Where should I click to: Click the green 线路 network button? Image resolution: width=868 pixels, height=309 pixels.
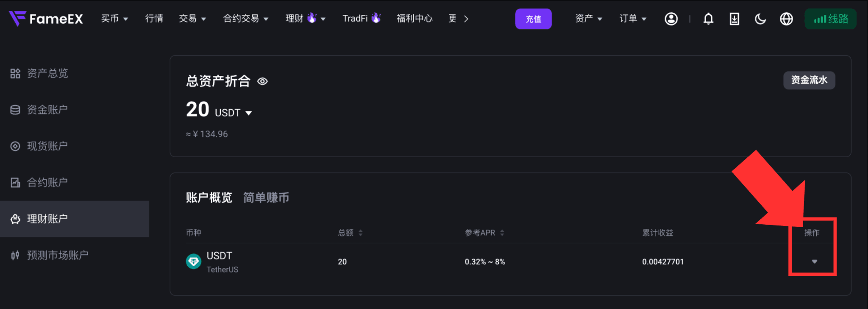tap(830, 19)
